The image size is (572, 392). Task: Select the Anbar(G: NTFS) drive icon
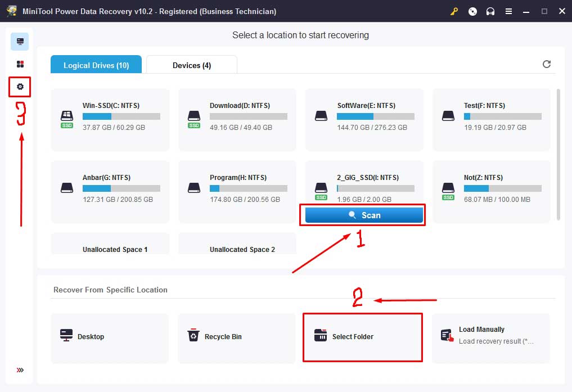(67, 188)
